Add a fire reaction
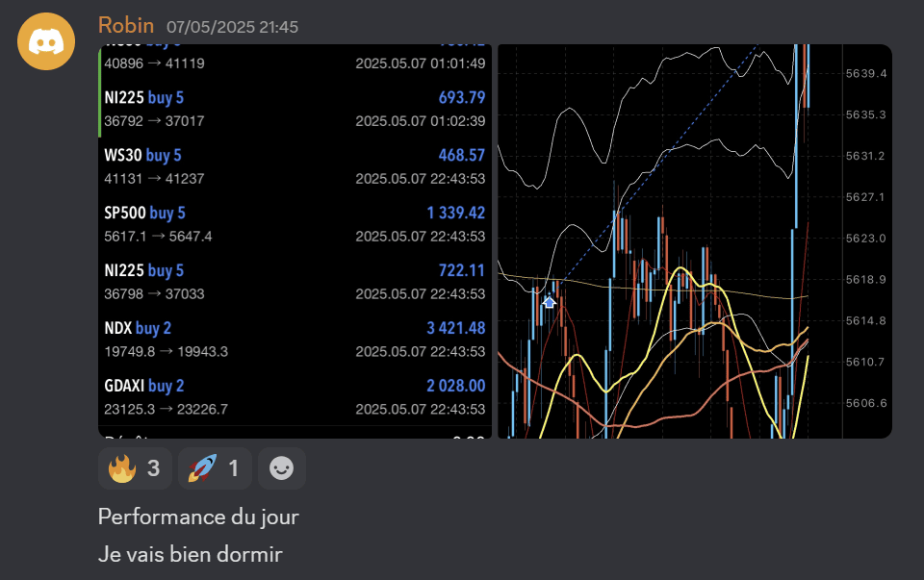 point(135,468)
